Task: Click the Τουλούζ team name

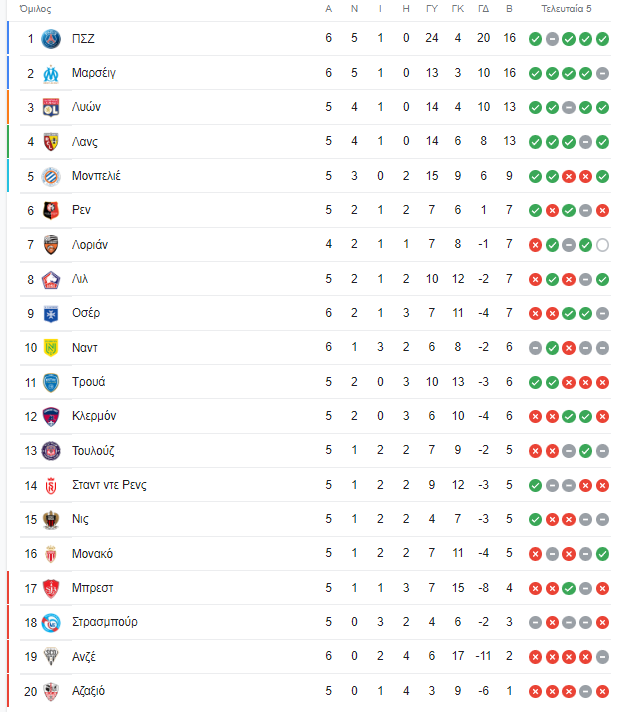Action: (93, 450)
